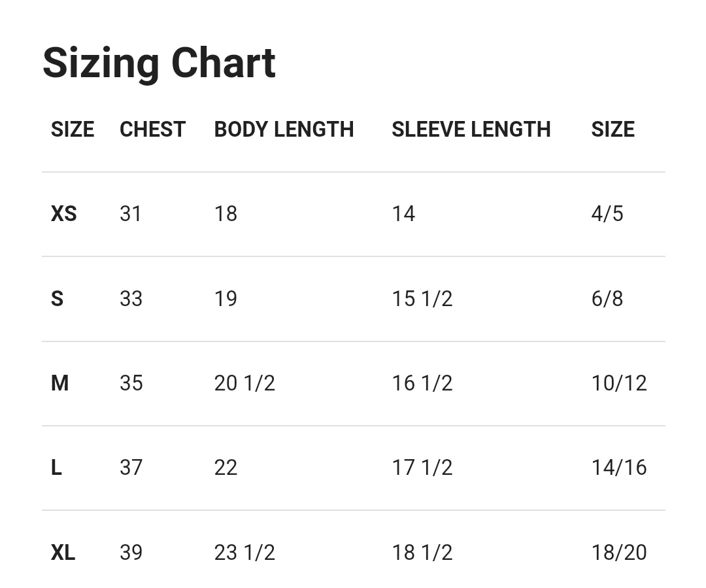Select the SLEEVE LENGTH column header
706x588 pixels.
471,130
